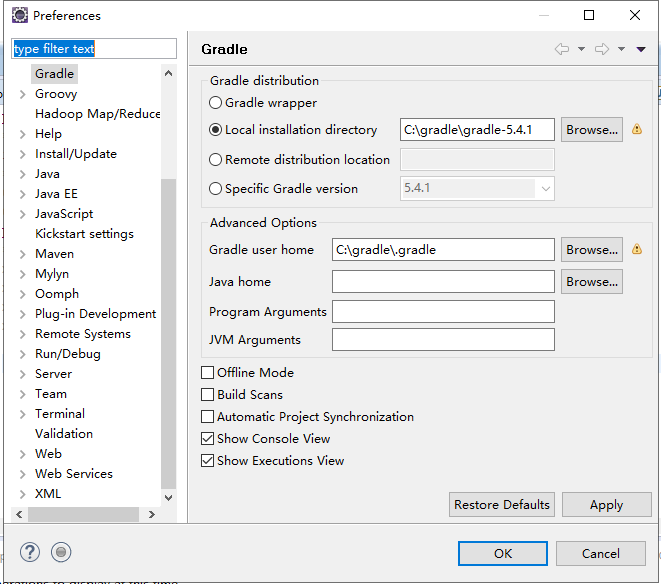Click the back navigation arrow icon

562,49
